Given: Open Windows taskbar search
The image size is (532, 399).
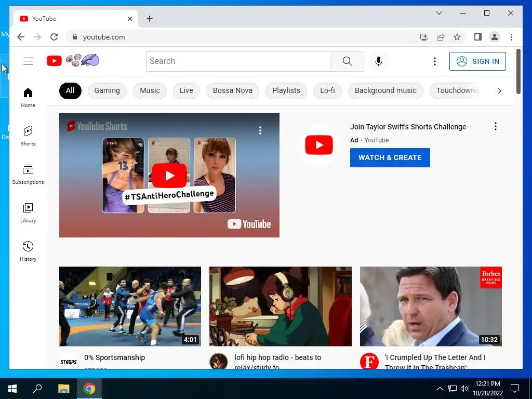Looking at the screenshot, I should pos(37,389).
